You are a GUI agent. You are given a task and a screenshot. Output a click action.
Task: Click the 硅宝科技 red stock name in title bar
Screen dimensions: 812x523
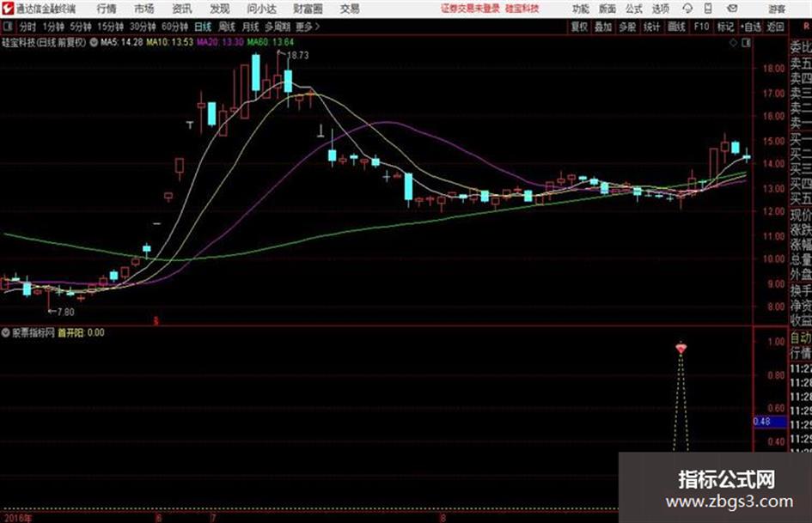pos(522,9)
